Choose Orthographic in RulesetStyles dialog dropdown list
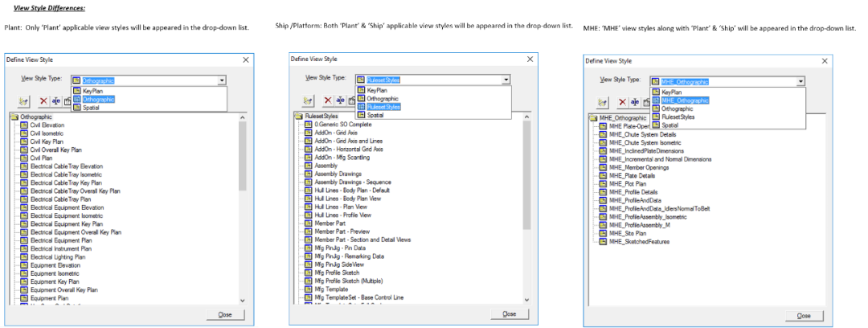This screenshot has height=328, width=868. pyautogui.click(x=433, y=98)
